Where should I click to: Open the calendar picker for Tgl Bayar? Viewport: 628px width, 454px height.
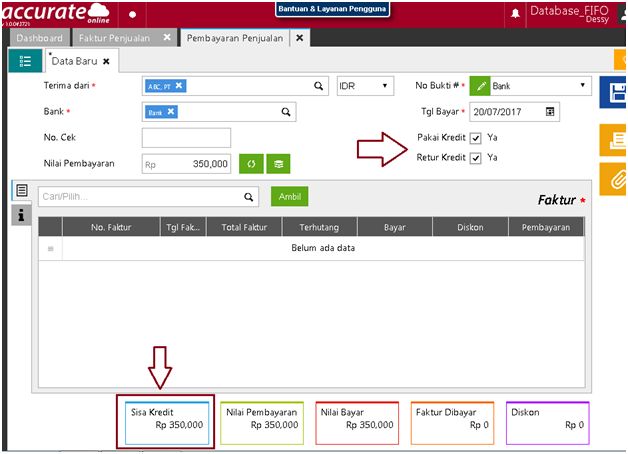[x=550, y=112]
